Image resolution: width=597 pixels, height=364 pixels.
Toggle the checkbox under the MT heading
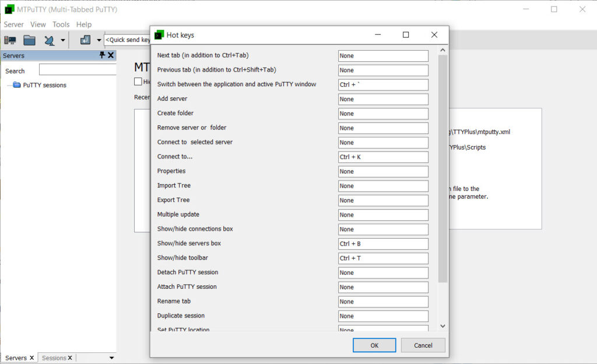[x=138, y=82]
